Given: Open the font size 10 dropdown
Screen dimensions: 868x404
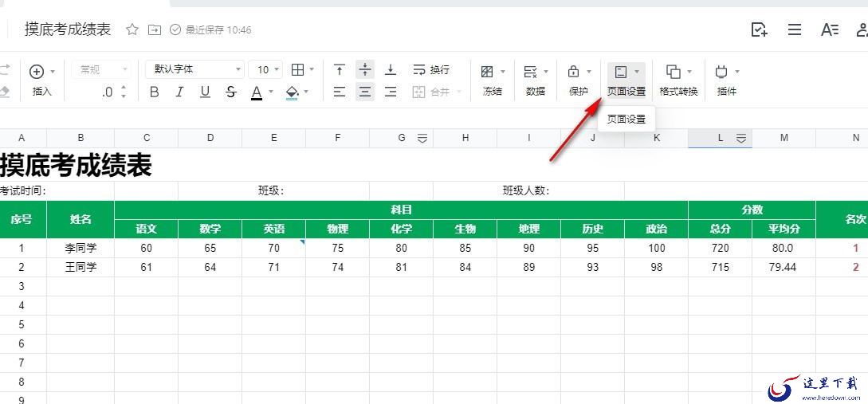Looking at the screenshot, I should [265, 70].
